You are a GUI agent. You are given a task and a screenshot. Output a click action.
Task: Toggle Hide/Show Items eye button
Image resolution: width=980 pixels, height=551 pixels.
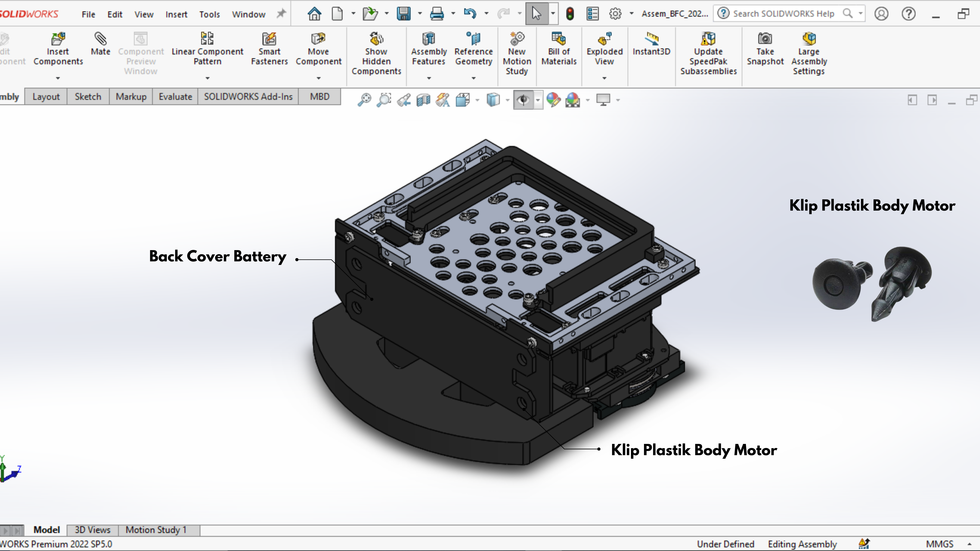tap(523, 100)
